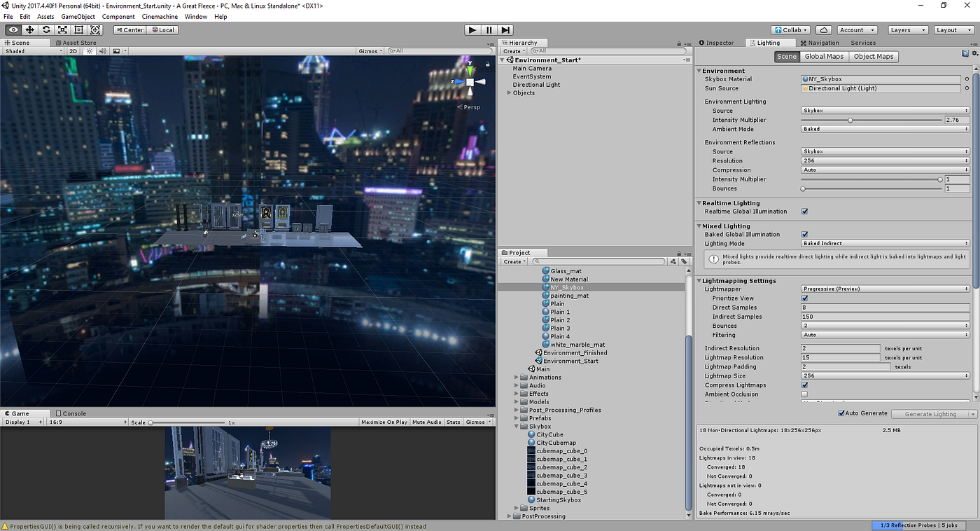980x531 pixels.
Task: Select cubemap_cube_3 in the Project panel
Action: pos(562,475)
